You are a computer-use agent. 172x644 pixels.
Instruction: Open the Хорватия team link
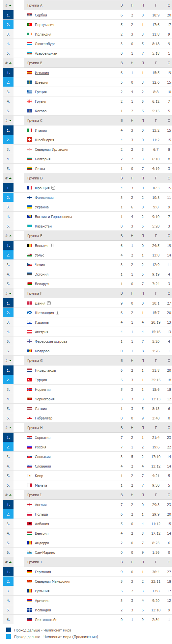43,438
